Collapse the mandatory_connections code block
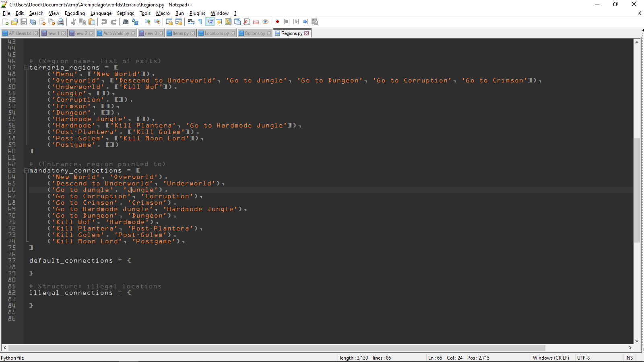 [26, 170]
